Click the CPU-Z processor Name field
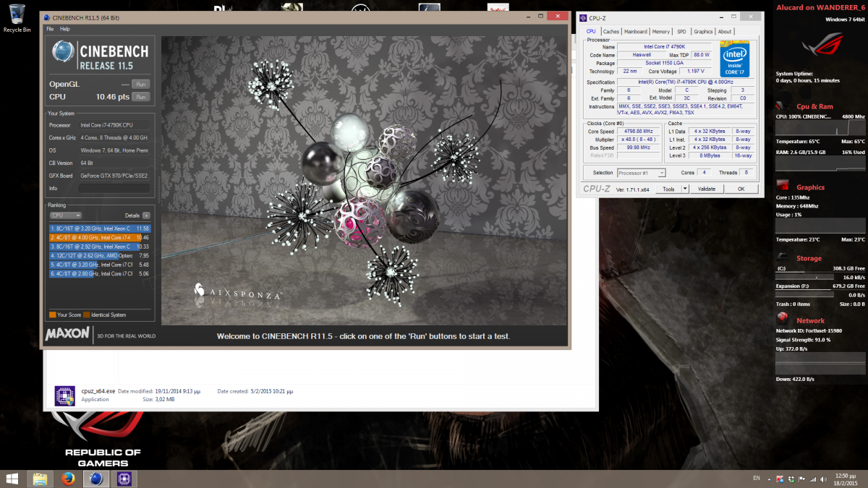Viewport: 868px width, 488px height. (x=663, y=46)
